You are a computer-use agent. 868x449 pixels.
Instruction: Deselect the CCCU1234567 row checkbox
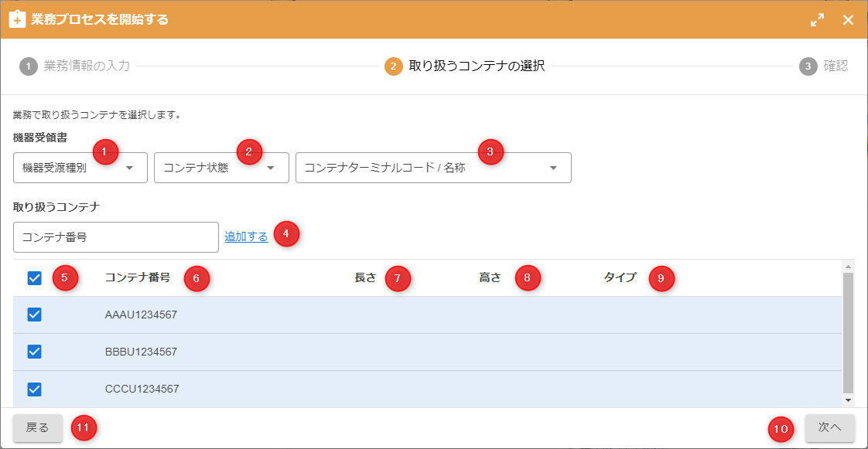click(35, 389)
